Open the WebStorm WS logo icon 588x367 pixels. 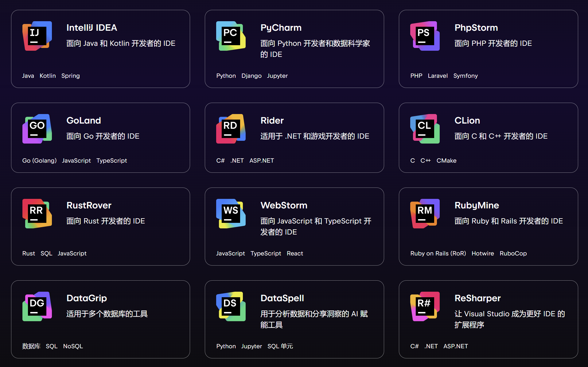(231, 214)
